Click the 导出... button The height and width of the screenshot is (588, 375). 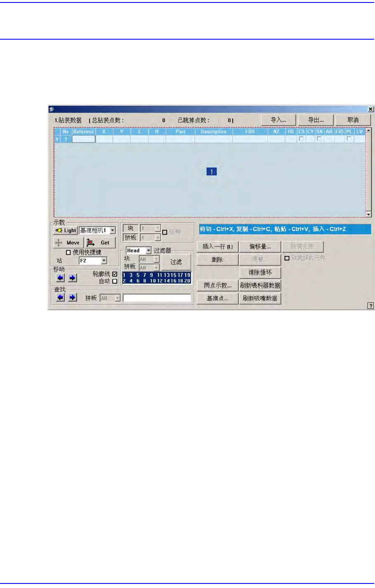316,120
